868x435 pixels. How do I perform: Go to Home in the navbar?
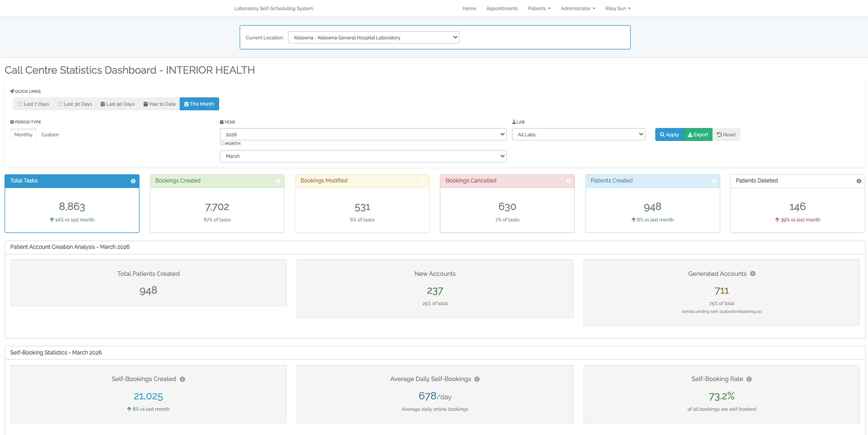click(x=469, y=8)
